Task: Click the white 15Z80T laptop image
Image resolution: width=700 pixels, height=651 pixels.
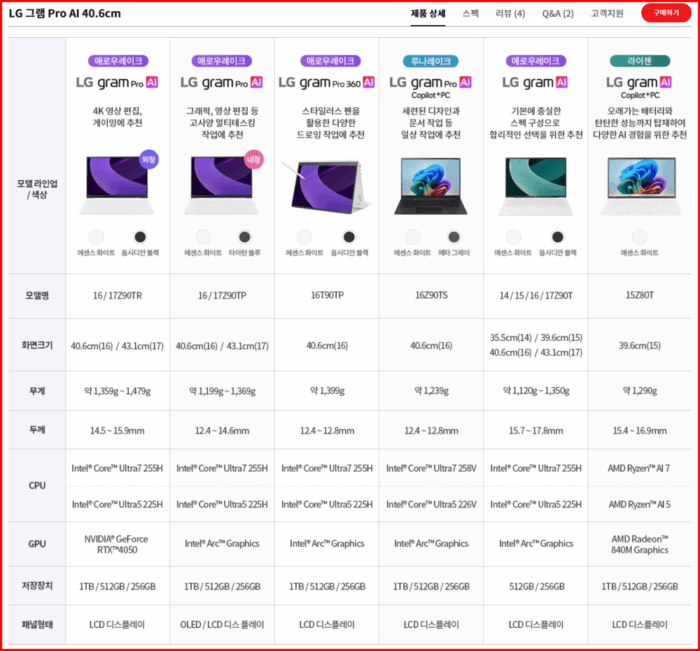Action: (x=641, y=186)
